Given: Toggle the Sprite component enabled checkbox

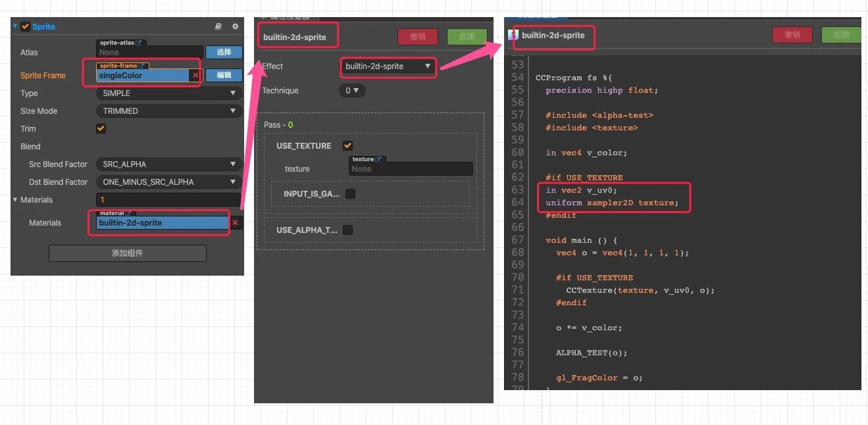Looking at the screenshot, I should tap(26, 27).
